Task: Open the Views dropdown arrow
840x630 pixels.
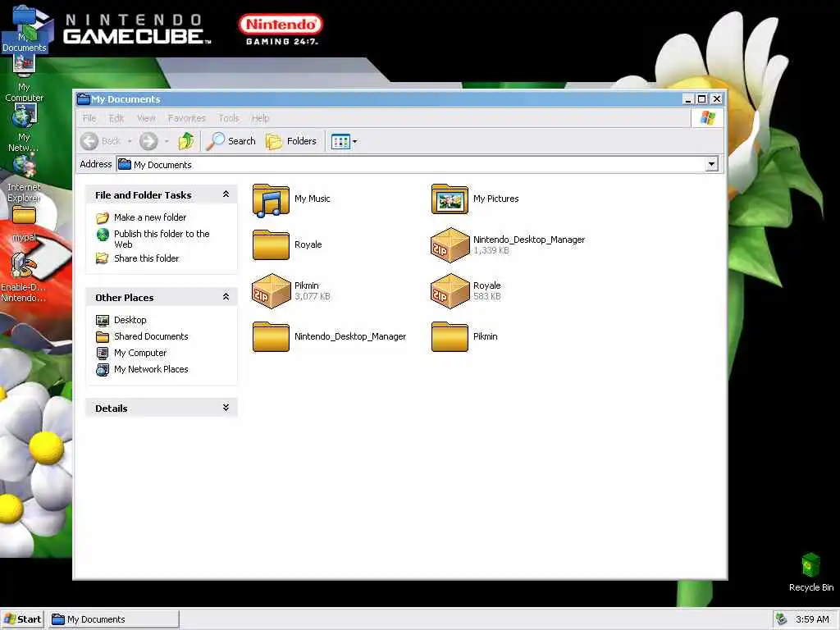Action: pyautogui.click(x=354, y=141)
